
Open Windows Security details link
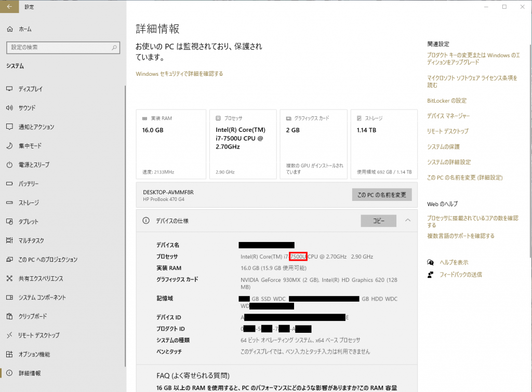(x=179, y=74)
